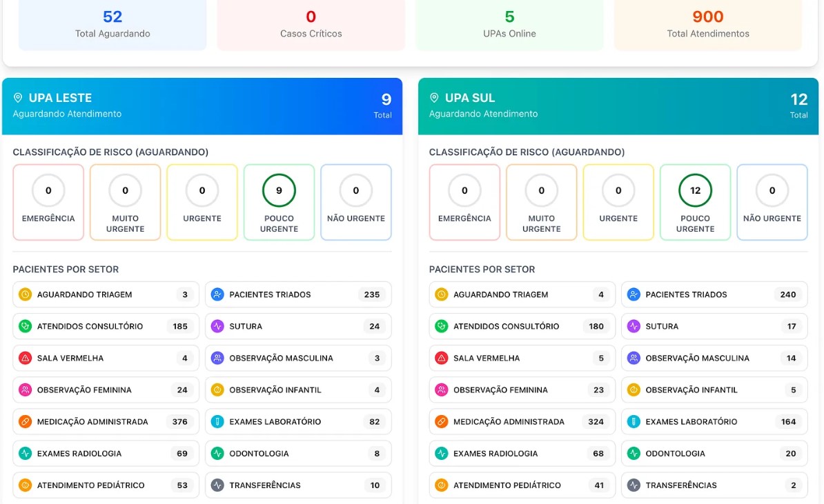The image size is (824, 504).
Task: Open the Observação Infantil row in UPA LESTE
Action: 298,390
